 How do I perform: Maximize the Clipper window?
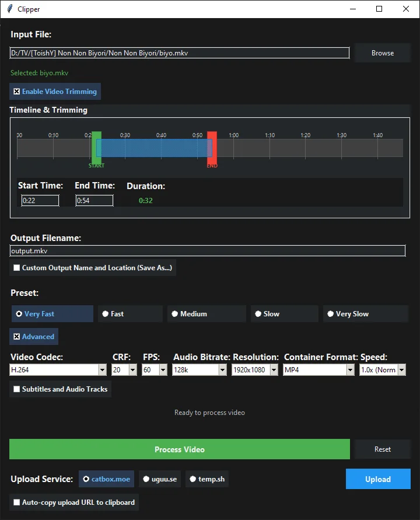379,9
